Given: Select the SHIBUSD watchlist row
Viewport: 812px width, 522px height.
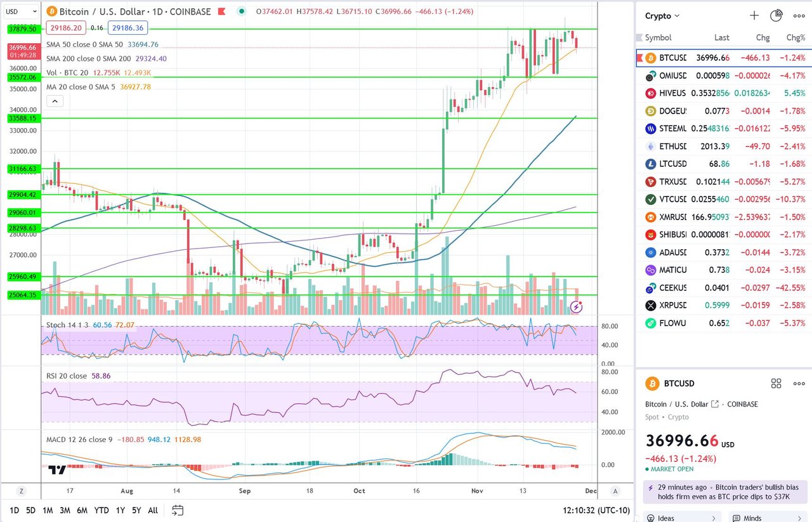Looking at the screenshot, I should click(x=724, y=235).
